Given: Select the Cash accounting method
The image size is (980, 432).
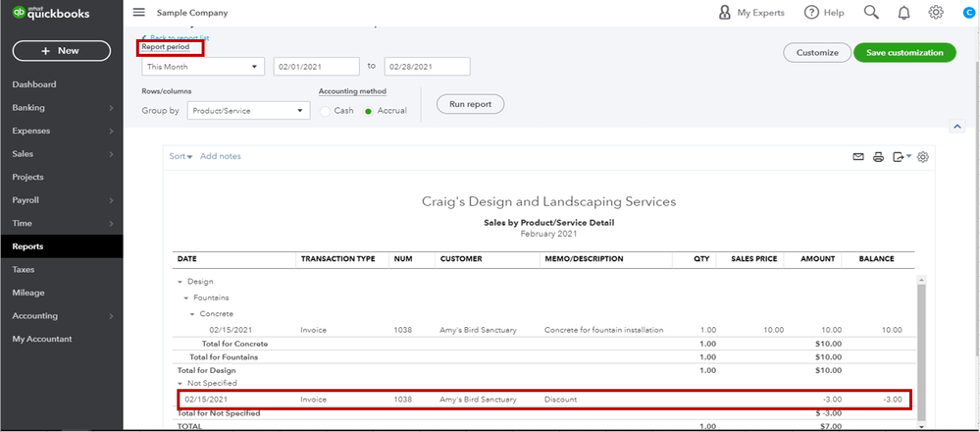Looking at the screenshot, I should click(x=326, y=112).
